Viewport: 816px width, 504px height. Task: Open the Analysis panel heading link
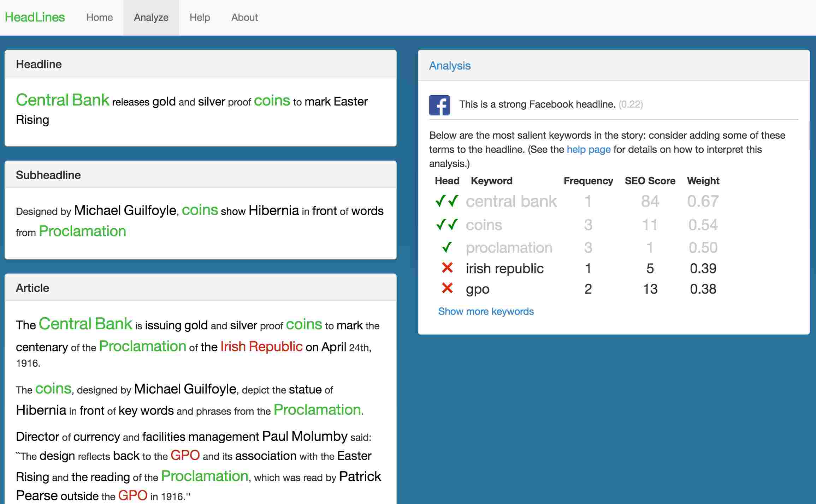[x=449, y=66]
